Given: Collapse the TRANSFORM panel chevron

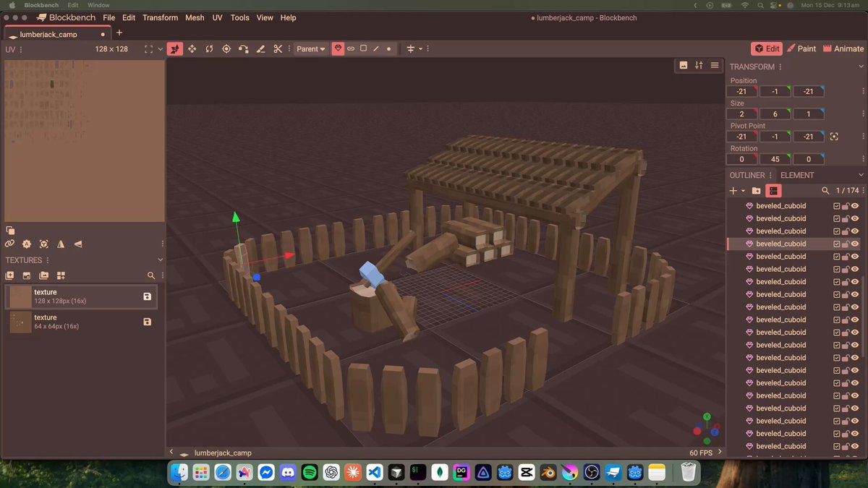Looking at the screenshot, I should coord(861,67).
